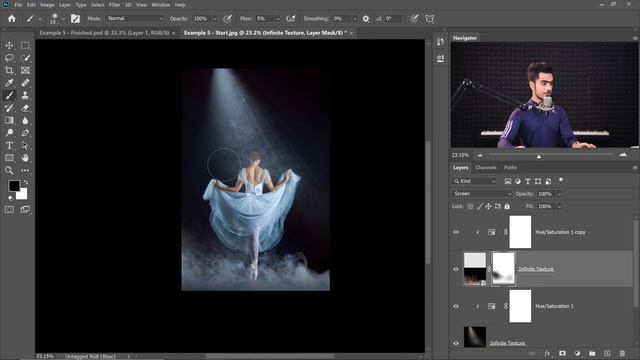Click the Home button in options bar
This screenshot has height=360, width=640.
point(11,19)
